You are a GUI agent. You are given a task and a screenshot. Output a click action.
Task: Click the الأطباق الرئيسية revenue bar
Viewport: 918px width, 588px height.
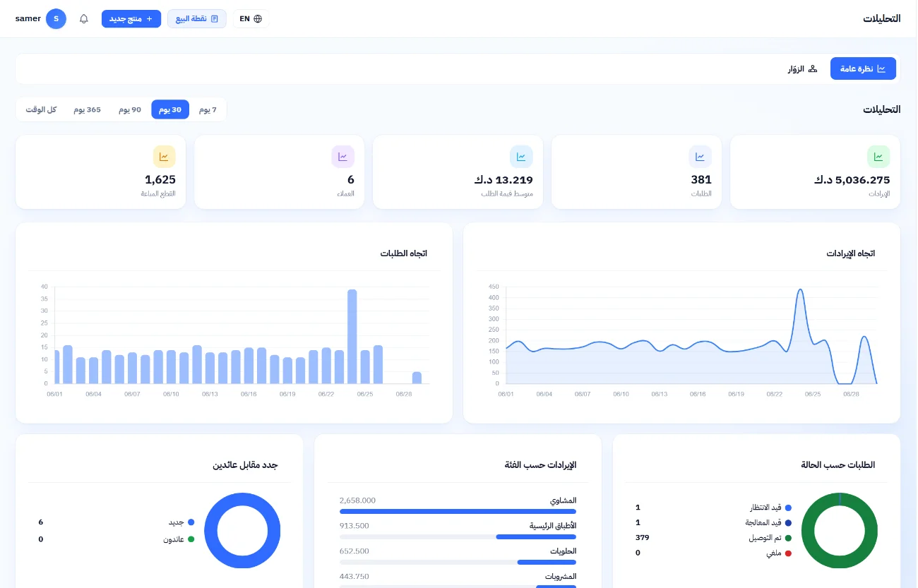[x=458, y=536]
